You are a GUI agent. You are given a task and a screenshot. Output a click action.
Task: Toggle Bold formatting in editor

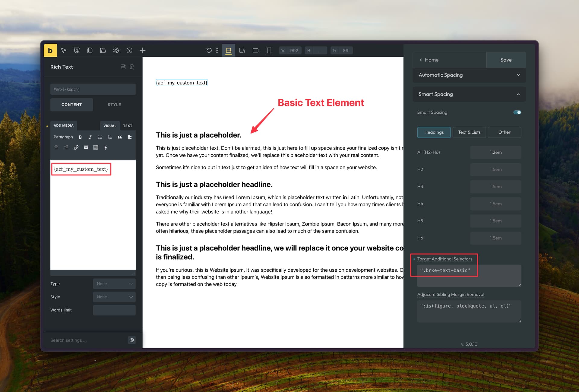[80, 137]
